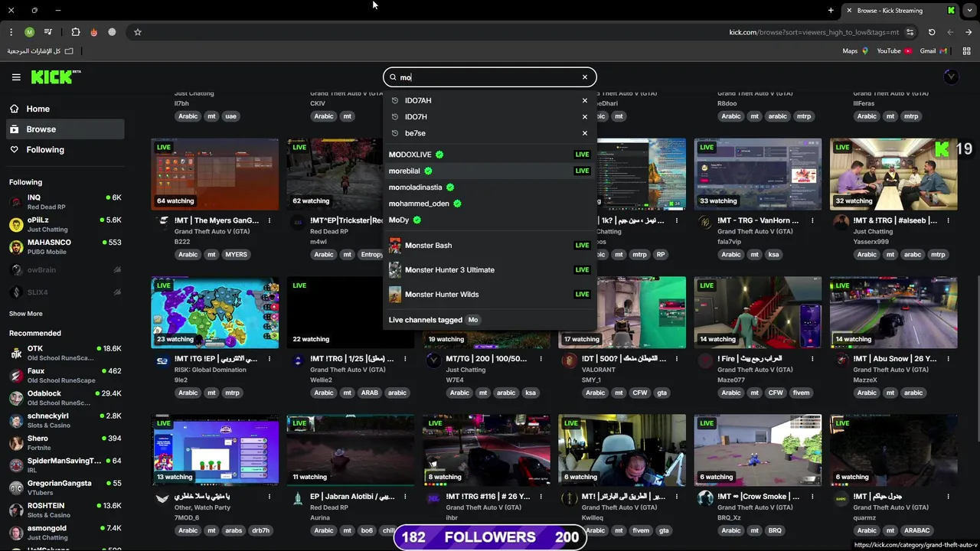
Task: Open the alseeb 32 watching stream thumbnail
Action: coord(893,174)
